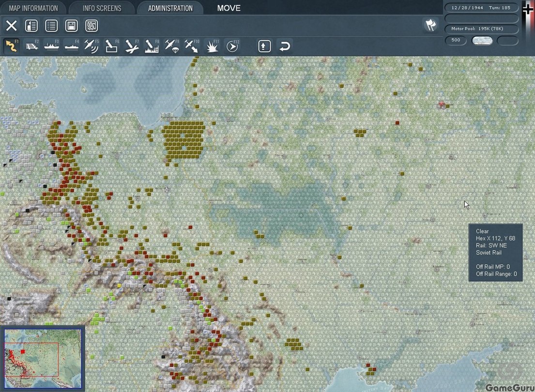
Task: Open the MAP INFORMATION tab
Action: tap(33, 8)
